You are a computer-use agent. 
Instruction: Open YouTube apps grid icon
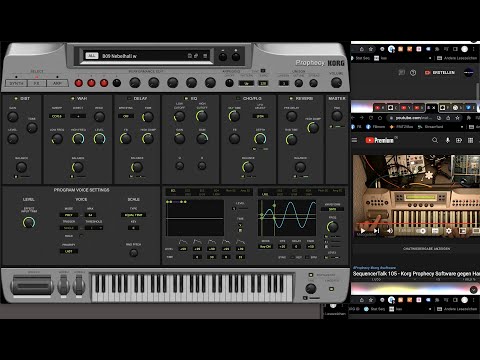tap(470, 140)
